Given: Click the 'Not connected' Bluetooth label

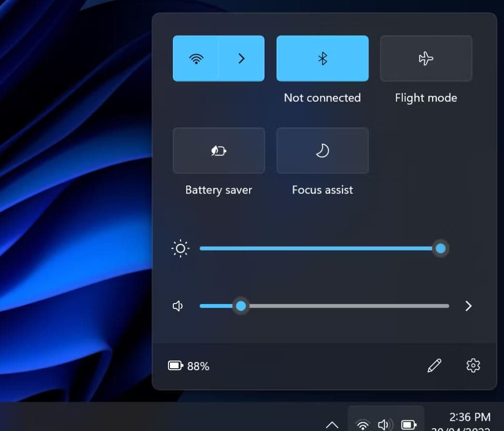Looking at the screenshot, I should coord(322,97).
